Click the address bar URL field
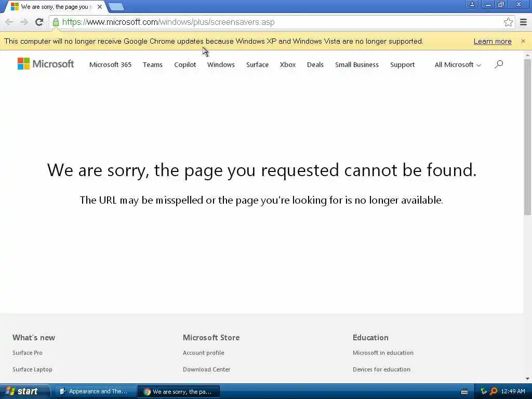 point(282,22)
